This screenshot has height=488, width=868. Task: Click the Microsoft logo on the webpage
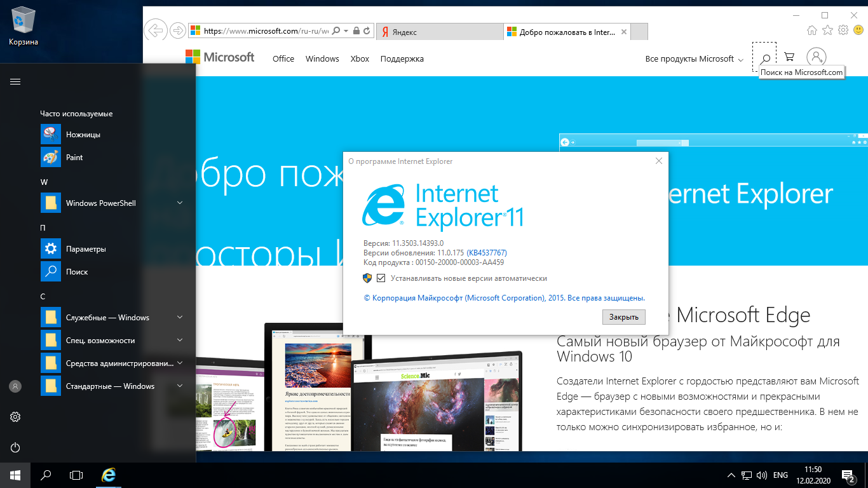coord(220,57)
